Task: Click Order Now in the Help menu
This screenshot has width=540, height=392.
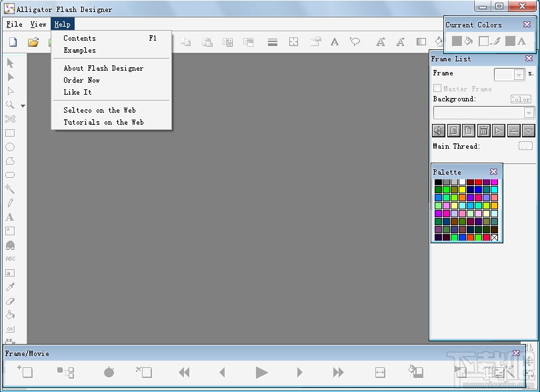Action: tap(81, 80)
